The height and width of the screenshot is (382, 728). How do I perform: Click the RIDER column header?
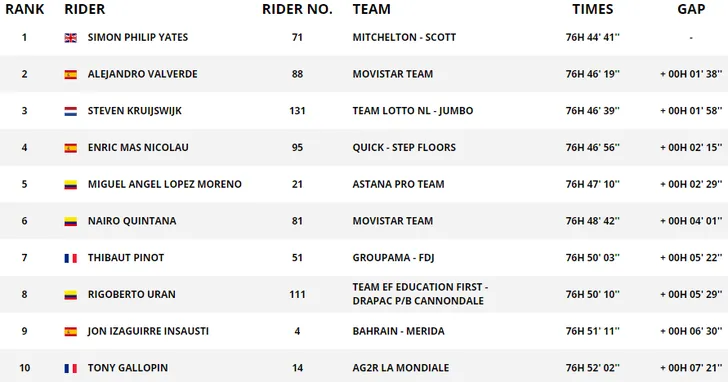[x=84, y=9]
